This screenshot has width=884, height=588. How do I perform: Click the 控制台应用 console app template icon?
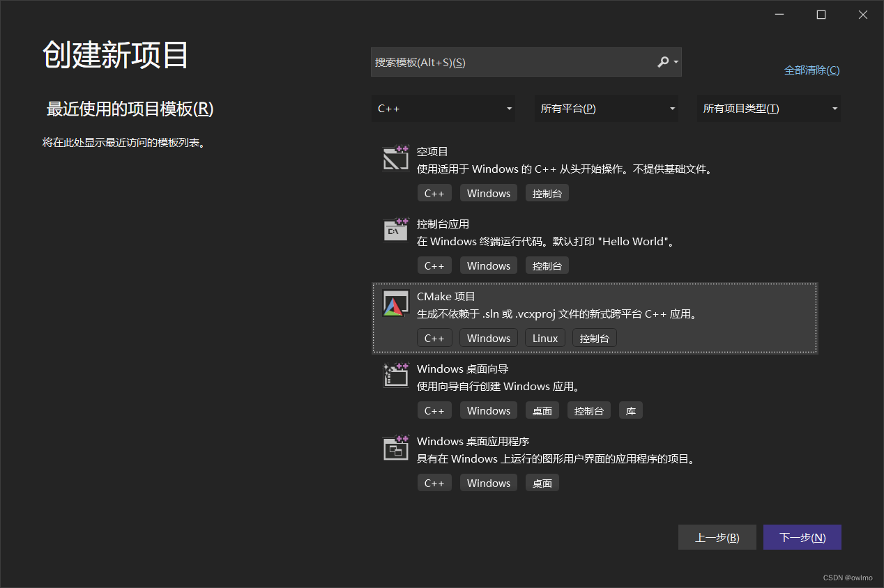tap(395, 231)
